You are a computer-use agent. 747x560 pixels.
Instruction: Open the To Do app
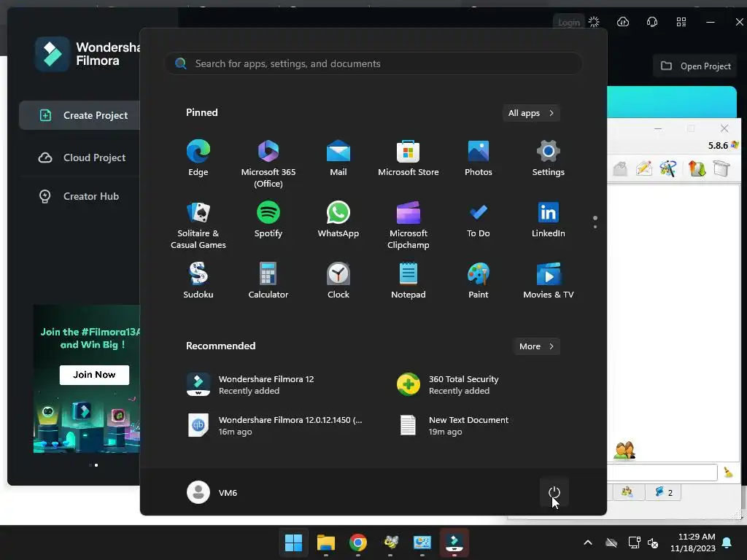[479, 219]
